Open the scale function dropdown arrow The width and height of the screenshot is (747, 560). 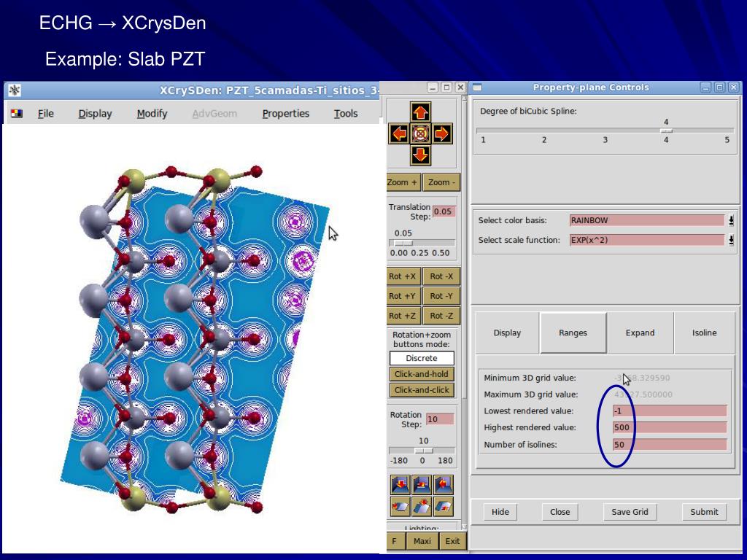point(731,240)
